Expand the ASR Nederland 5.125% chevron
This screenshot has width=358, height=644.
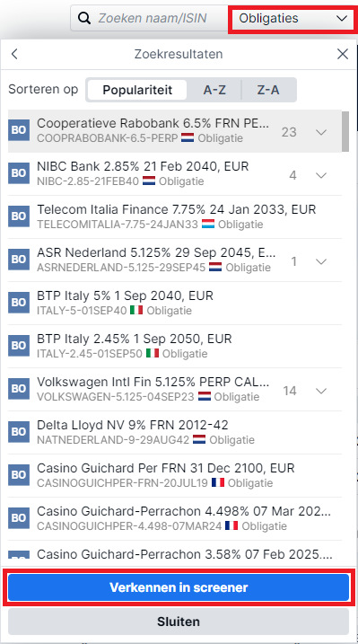(321, 261)
